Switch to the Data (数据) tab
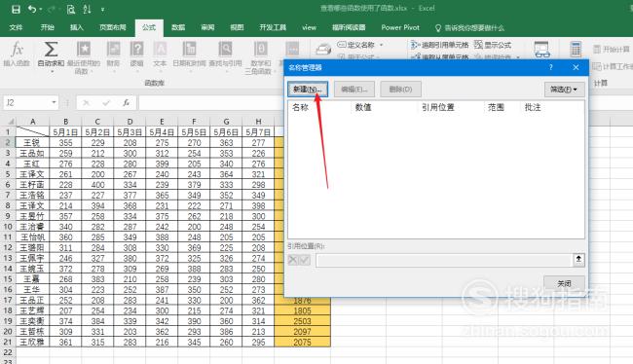Image resolution: width=633 pixels, height=364 pixels. [178, 27]
